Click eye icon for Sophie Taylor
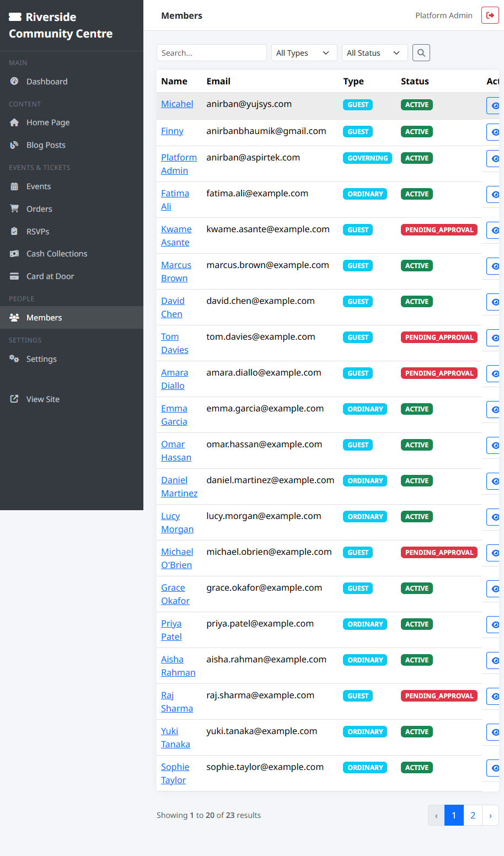The width and height of the screenshot is (504, 856). pyautogui.click(x=494, y=768)
